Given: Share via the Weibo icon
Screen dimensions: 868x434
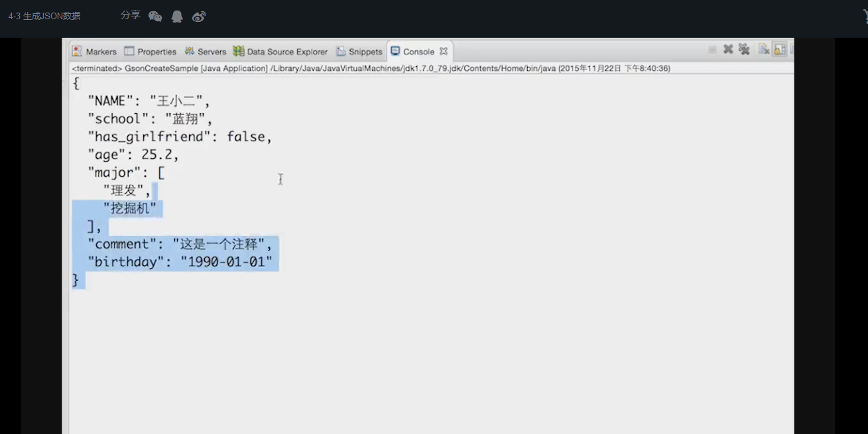Looking at the screenshot, I should point(199,17).
